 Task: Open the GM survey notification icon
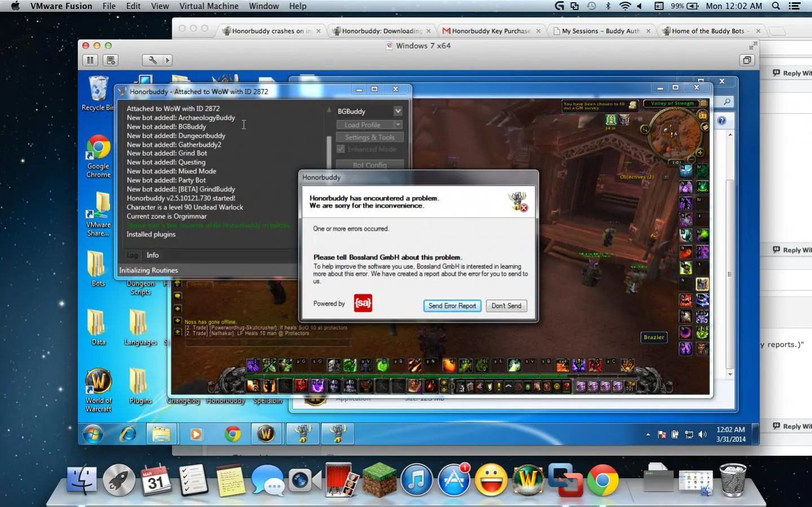coord(633,105)
